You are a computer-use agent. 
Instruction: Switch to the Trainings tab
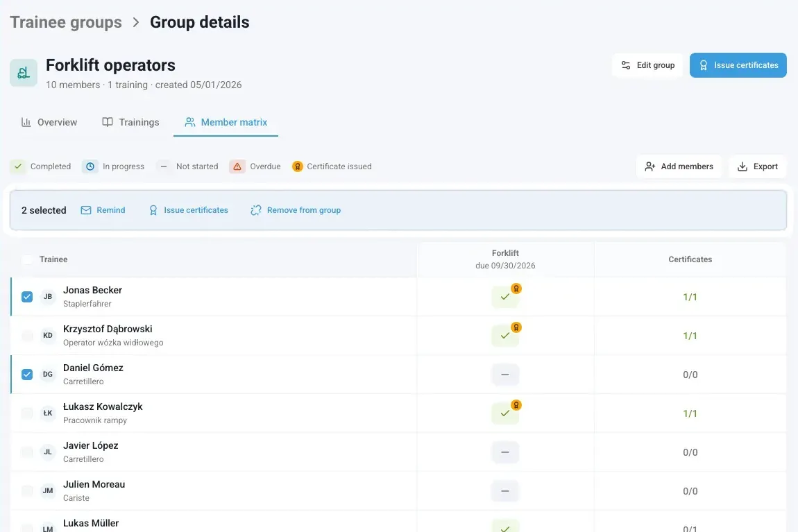130,122
